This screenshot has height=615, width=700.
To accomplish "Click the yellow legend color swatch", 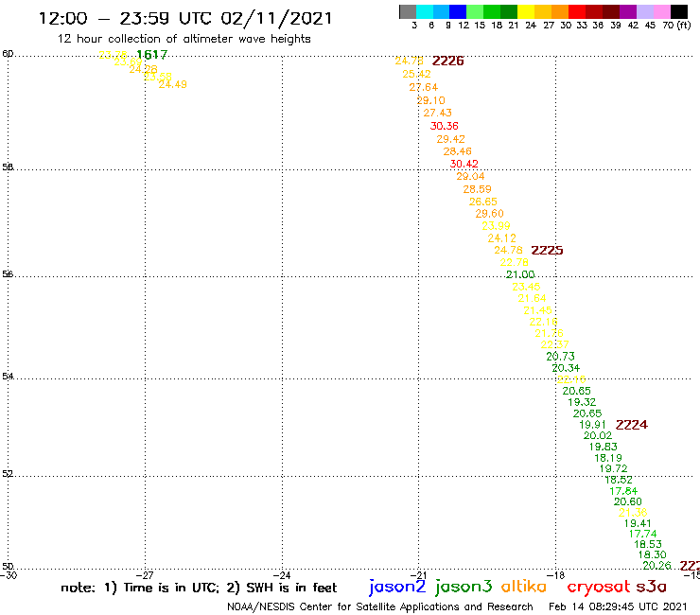I will click(x=526, y=11).
